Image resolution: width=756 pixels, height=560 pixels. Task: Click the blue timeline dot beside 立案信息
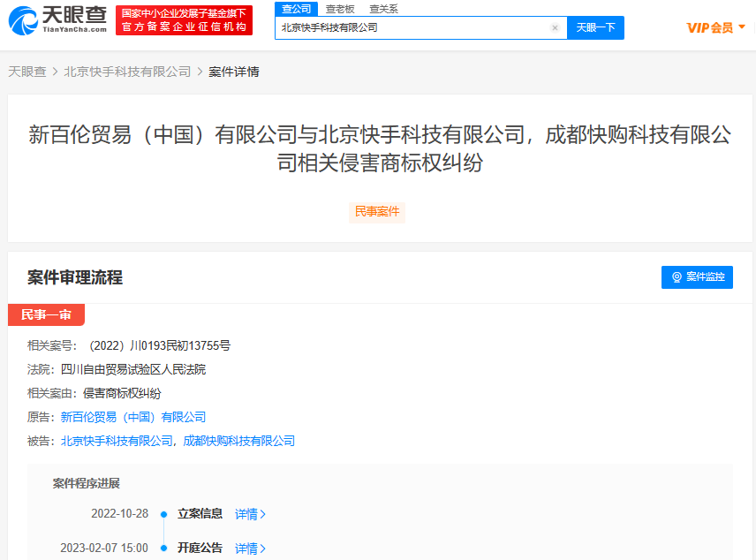[163, 514]
